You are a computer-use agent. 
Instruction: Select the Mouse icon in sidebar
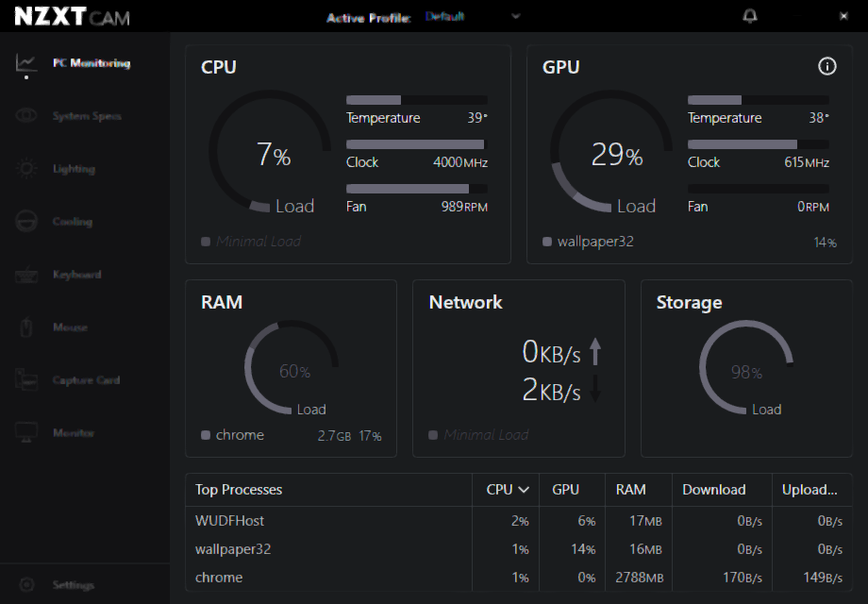click(25, 327)
